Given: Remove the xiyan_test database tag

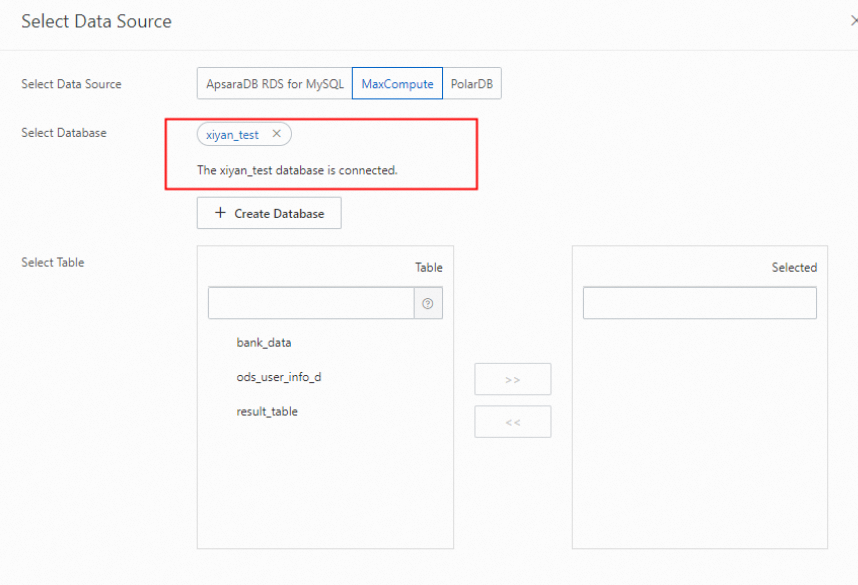Looking at the screenshot, I should tap(276, 134).
